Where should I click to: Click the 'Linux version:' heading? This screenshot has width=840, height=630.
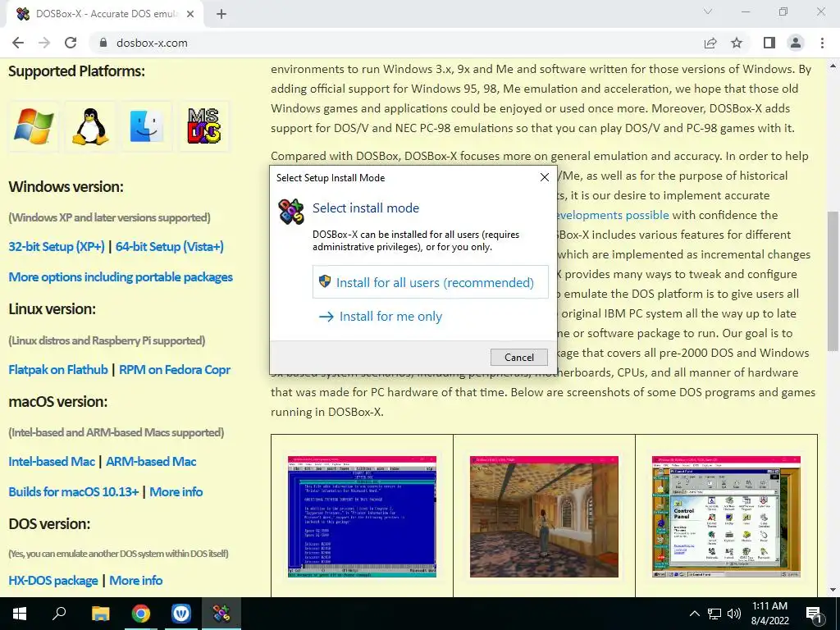coord(52,309)
